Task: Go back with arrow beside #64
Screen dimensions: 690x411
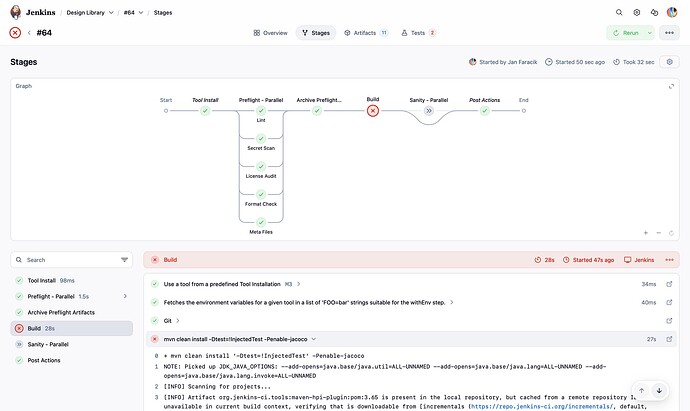Action: (29, 33)
